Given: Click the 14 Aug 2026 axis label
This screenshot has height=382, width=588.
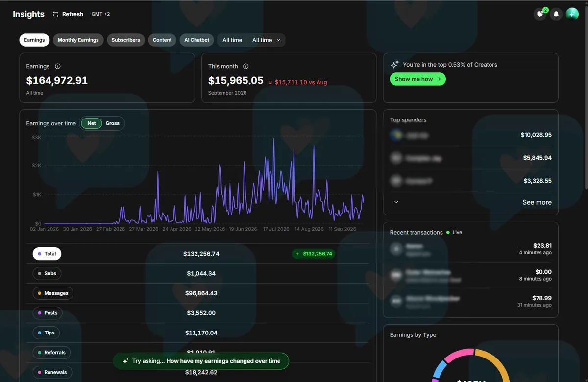Looking at the screenshot, I should coord(309,229).
